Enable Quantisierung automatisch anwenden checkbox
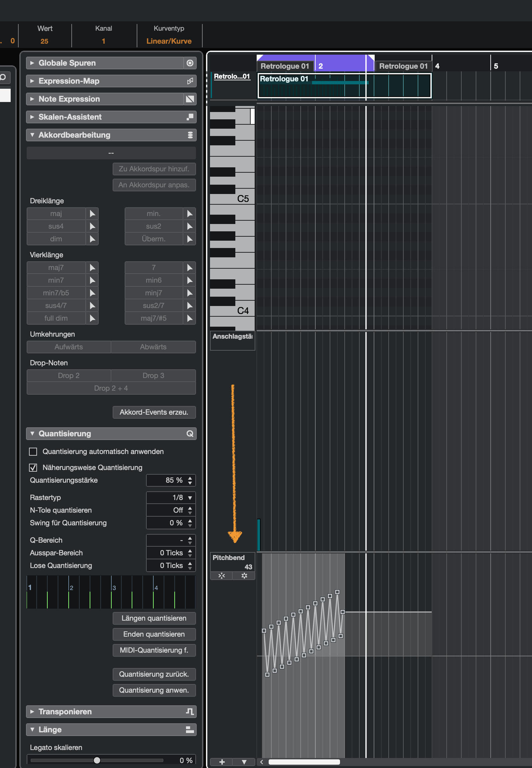 (33, 452)
